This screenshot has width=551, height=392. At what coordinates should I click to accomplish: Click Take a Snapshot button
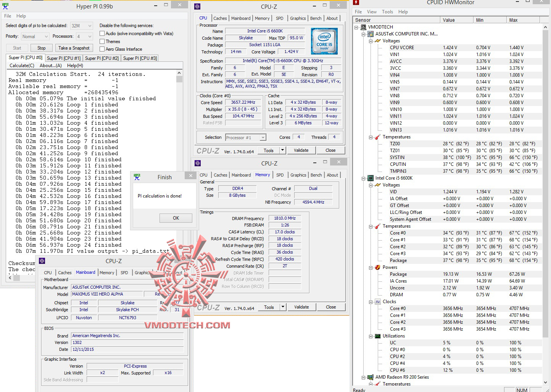[74, 48]
